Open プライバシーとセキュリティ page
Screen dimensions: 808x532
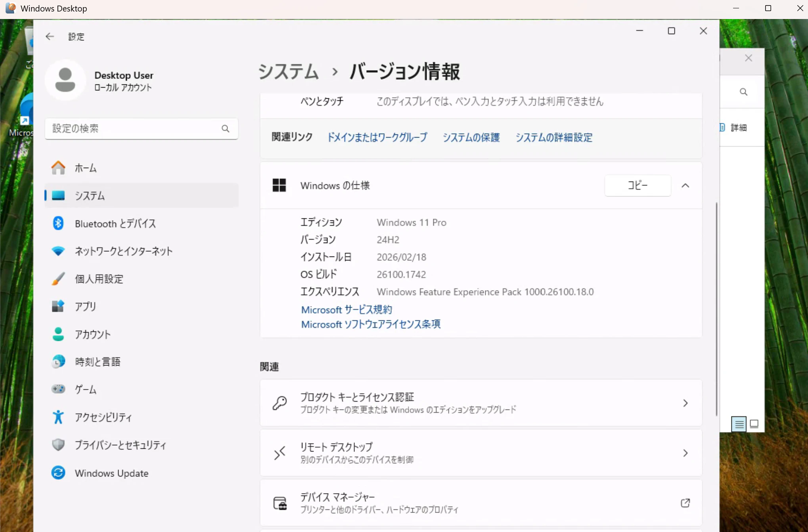142,445
